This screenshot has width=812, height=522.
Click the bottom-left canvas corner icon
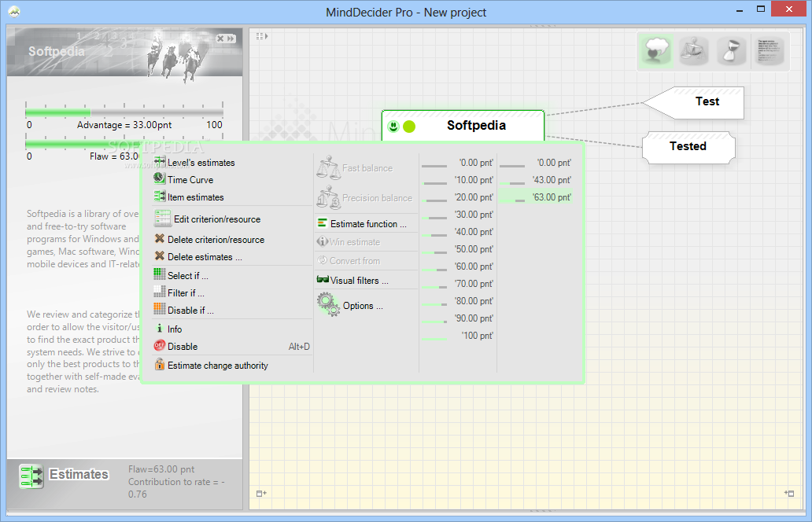point(261,494)
